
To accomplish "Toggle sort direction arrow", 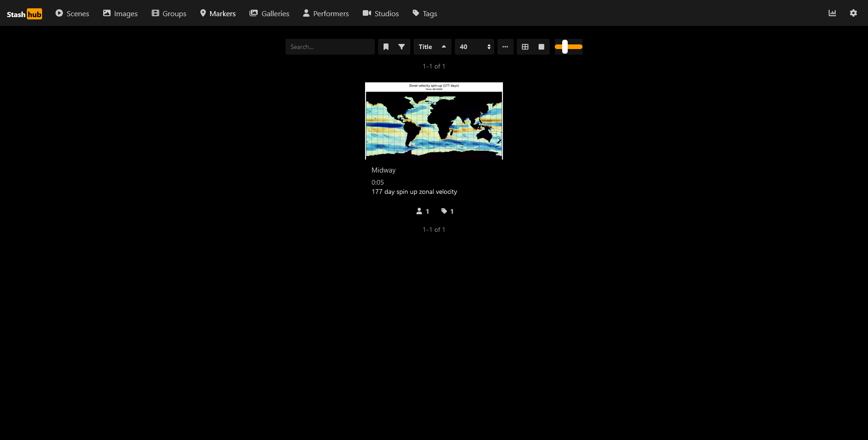I will click(444, 47).
